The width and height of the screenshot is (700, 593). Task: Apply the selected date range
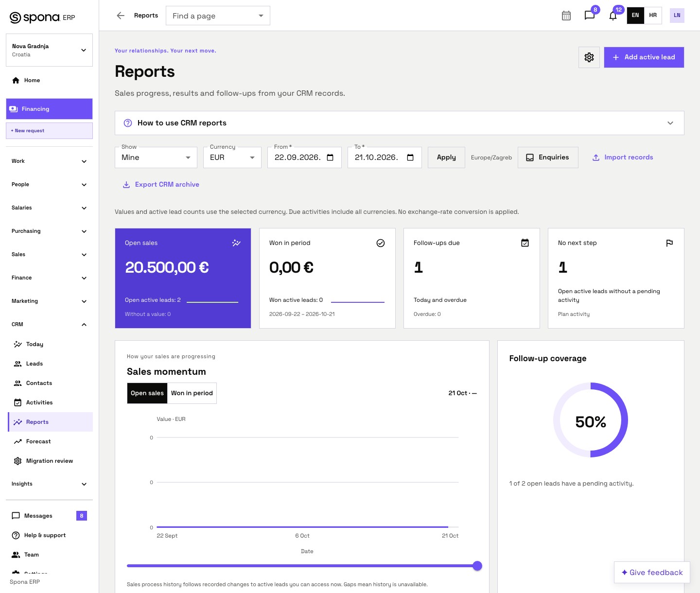[446, 157]
